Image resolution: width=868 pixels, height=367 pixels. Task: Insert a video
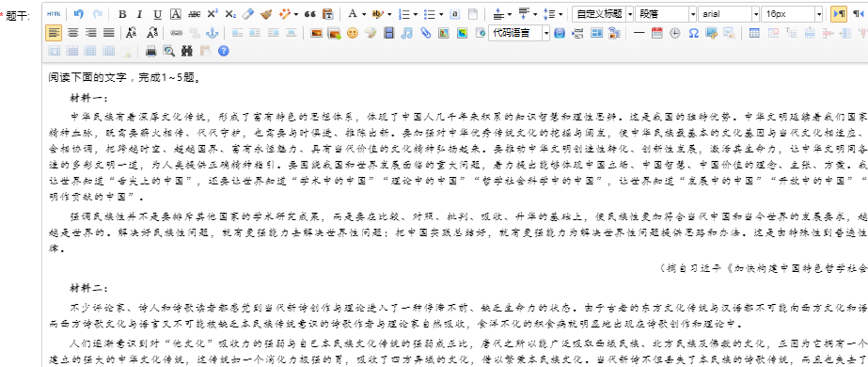388,33
